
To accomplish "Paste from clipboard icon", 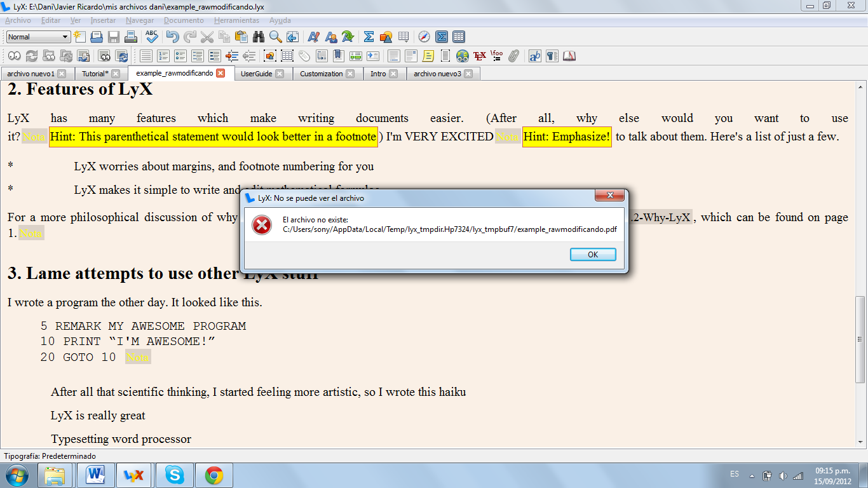I will point(241,37).
